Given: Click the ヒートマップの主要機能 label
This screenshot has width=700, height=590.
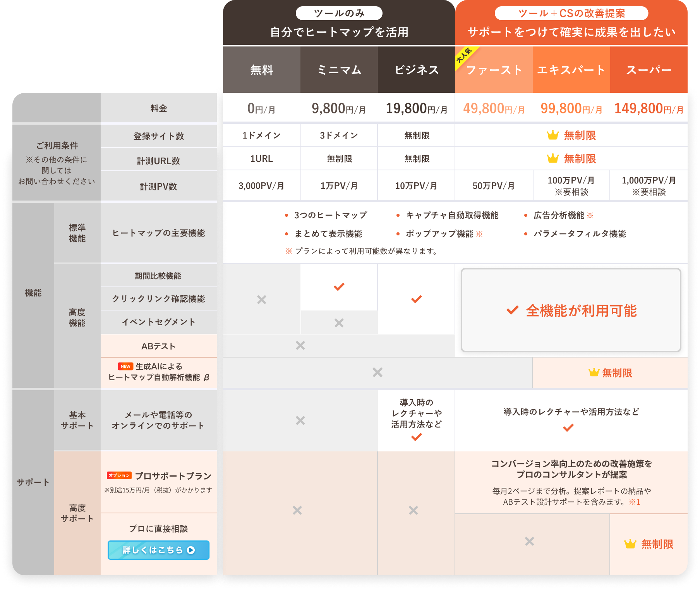Looking at the screenshot, I should click(158, 233).
